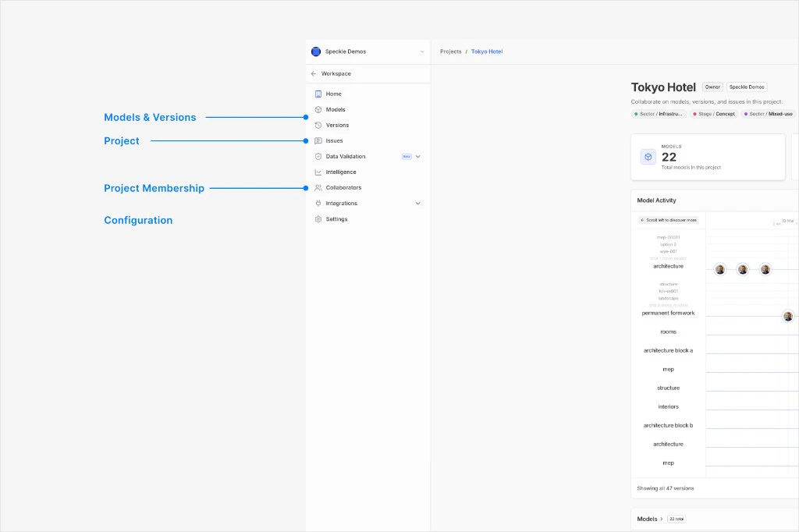Go to Projects breadcrumb

pyautogui.click(x=450, y=51)
